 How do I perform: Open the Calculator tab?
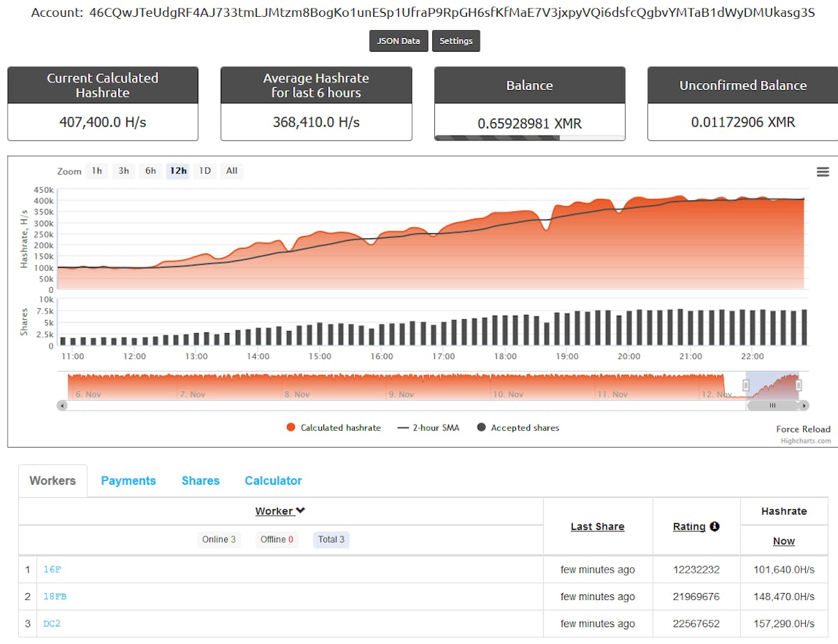point(273,481)
